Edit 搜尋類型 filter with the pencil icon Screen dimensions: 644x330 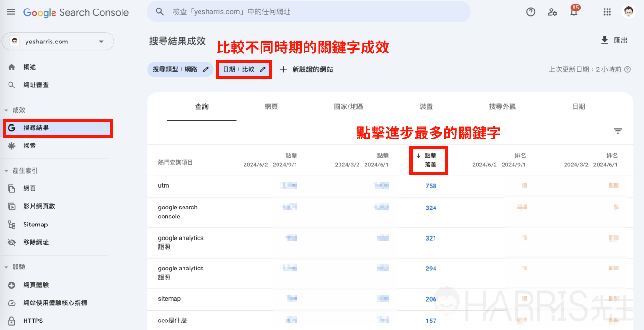tap(205, 69)
